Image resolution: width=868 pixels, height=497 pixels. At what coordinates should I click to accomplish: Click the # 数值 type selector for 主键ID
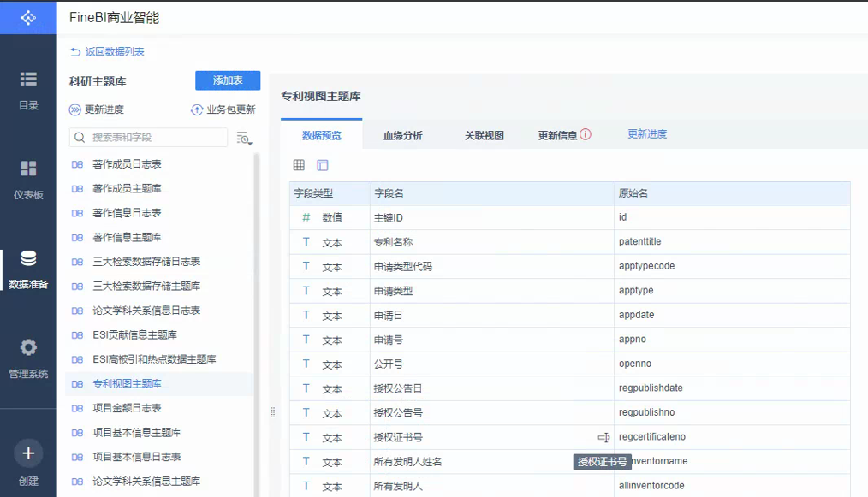pos(322,218)
